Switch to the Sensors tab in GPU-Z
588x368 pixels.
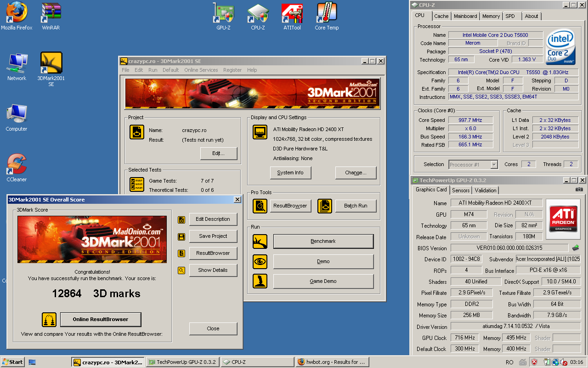tap(461, 190)
